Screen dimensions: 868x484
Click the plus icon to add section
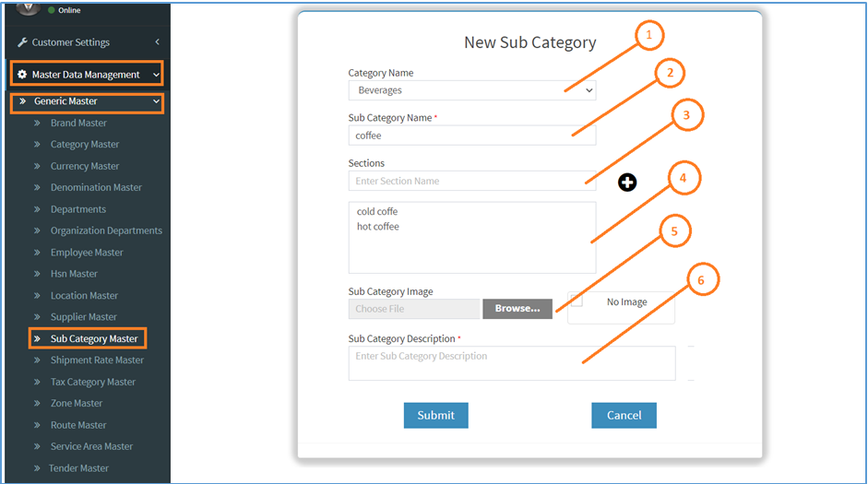[627, 183]
